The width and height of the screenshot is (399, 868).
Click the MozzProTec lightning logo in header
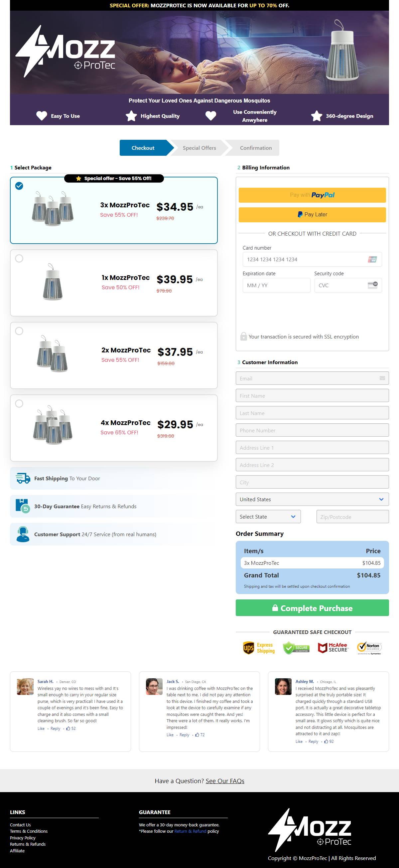click(x=65, y=51)
